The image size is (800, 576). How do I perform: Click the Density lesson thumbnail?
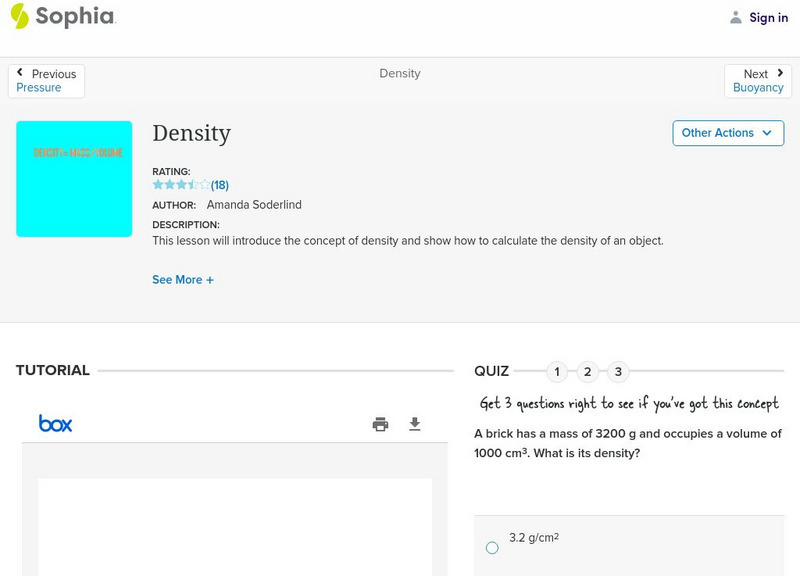pos(74,179)
